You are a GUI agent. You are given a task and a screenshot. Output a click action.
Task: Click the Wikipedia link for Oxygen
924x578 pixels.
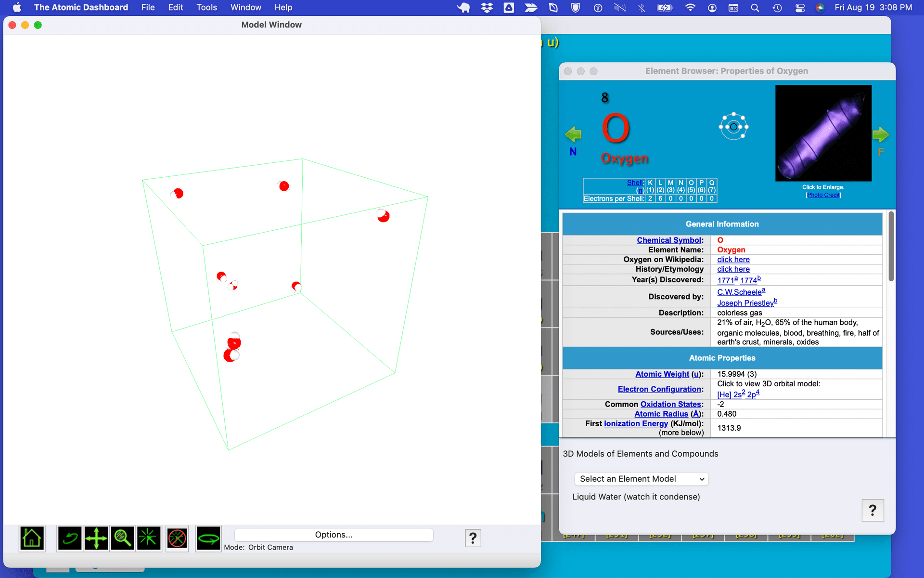(732, 259)
